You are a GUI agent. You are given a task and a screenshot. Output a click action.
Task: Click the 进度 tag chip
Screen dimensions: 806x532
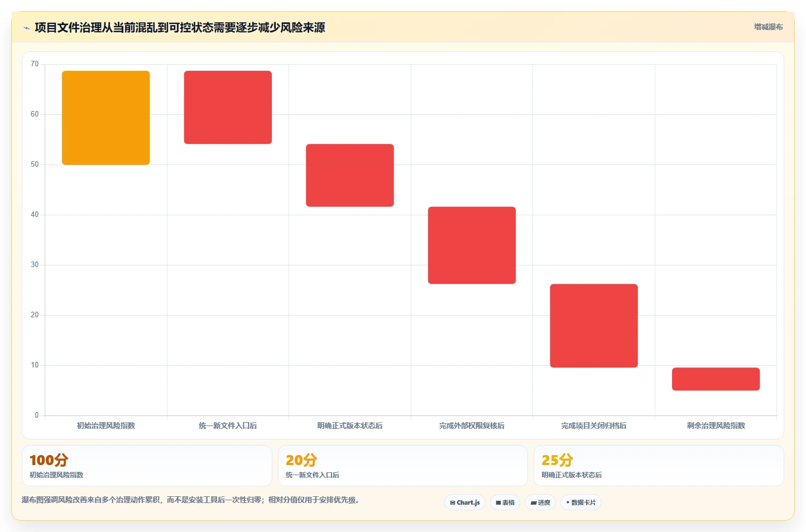[x=540, y=502]
